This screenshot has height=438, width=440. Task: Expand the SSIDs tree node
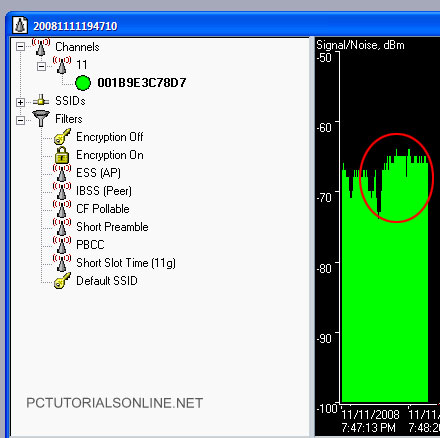(20, 102)
